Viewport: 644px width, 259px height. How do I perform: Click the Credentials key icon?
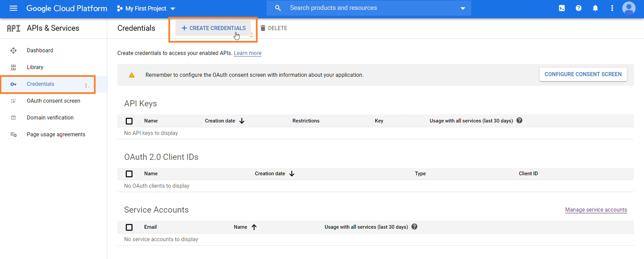13,84
